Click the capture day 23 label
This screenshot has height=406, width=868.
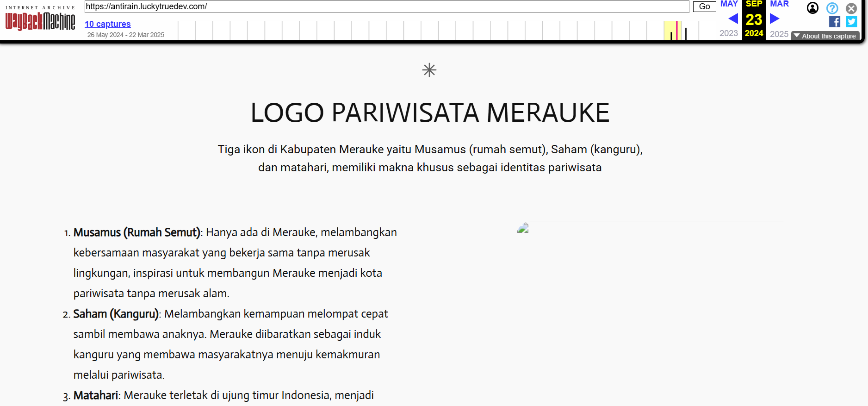point(754,19)
